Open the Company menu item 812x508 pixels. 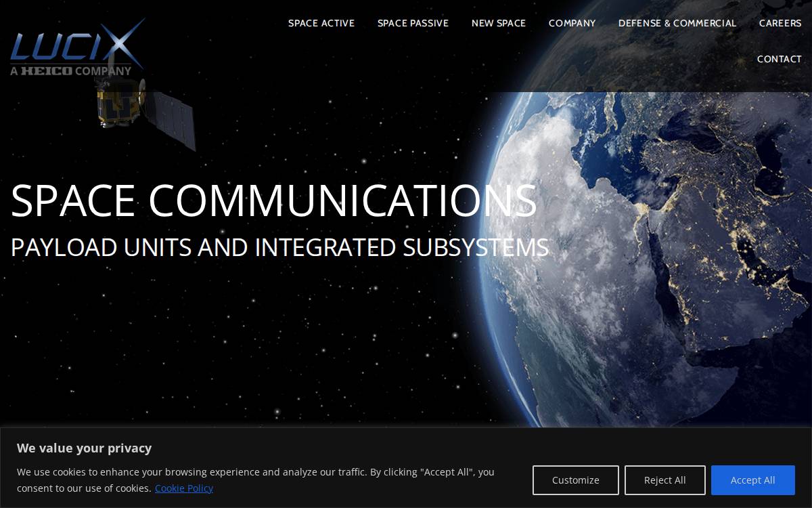(x=572, y=23)
